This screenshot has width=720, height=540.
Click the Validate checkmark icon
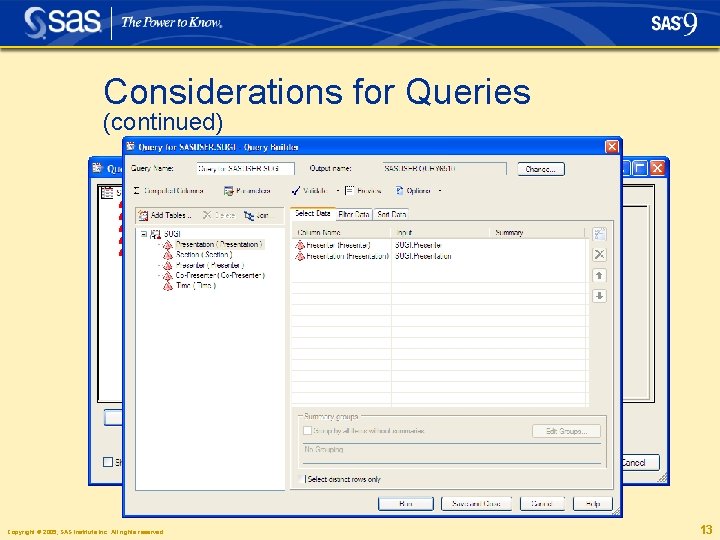tap(296, 191)
